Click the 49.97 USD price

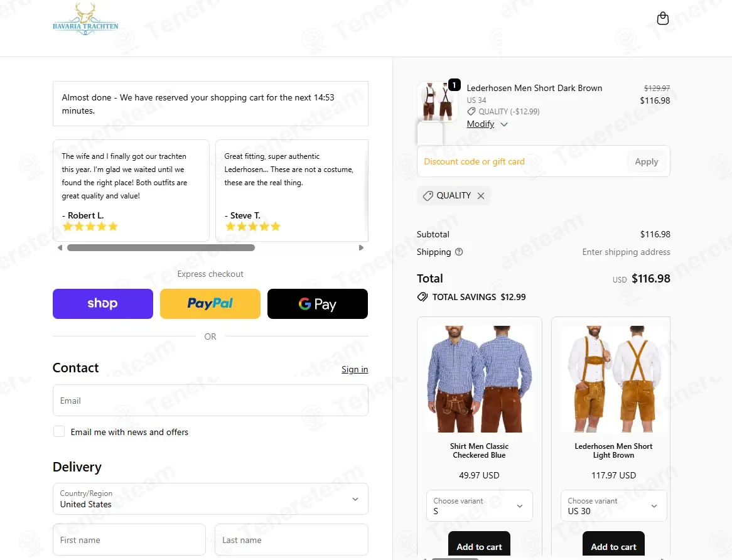coord(480,475)
